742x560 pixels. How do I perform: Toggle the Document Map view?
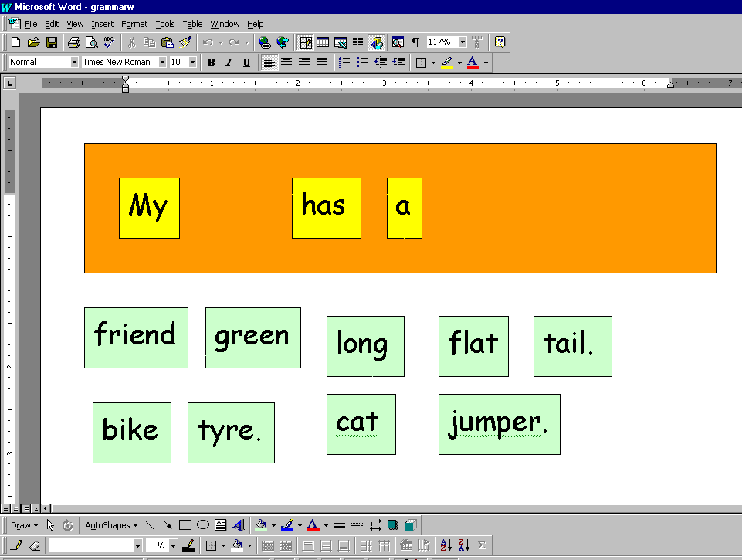pyautogui.click(x=398, y=42)
